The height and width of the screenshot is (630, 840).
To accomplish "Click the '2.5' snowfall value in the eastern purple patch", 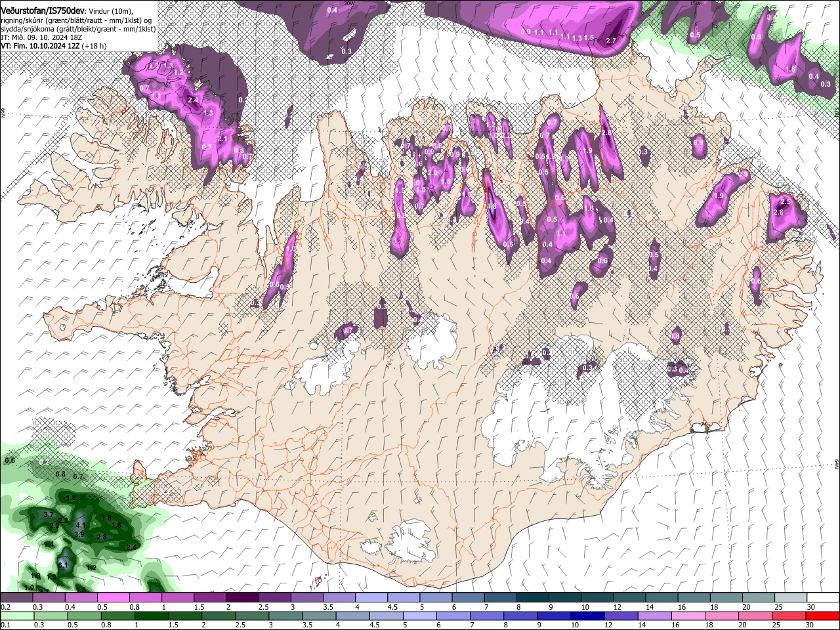I will point(785,203).
